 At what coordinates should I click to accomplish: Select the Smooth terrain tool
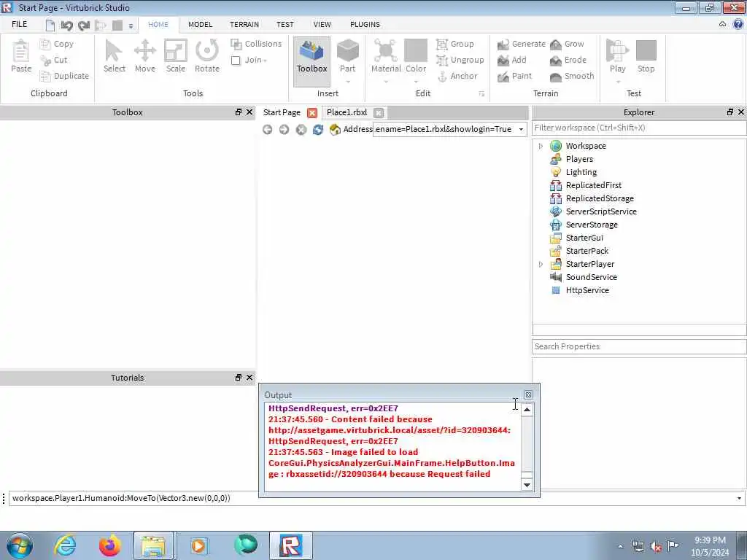coord(572,76)
